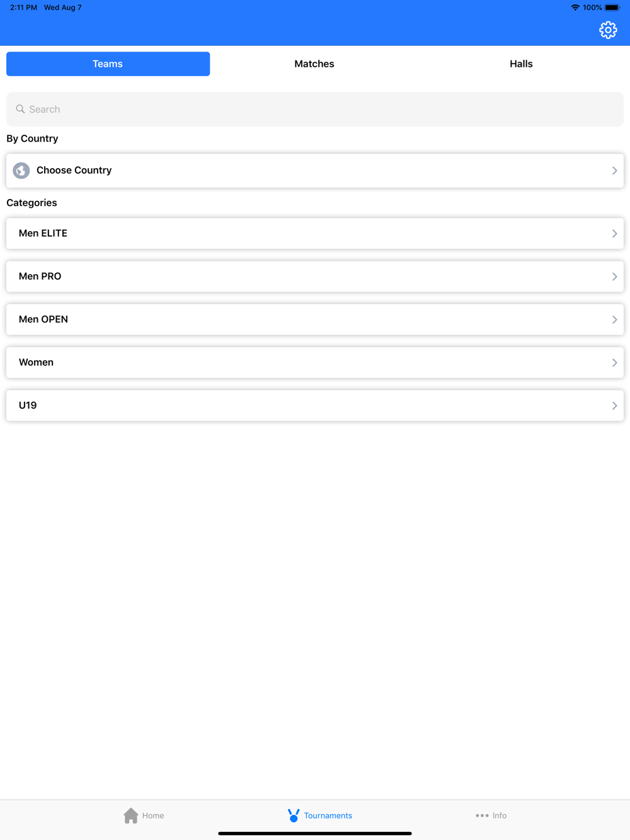Viewport: 630px width, 840px height.
Task: Expand Men OPEN category arrow
Action: click(614, 319)
